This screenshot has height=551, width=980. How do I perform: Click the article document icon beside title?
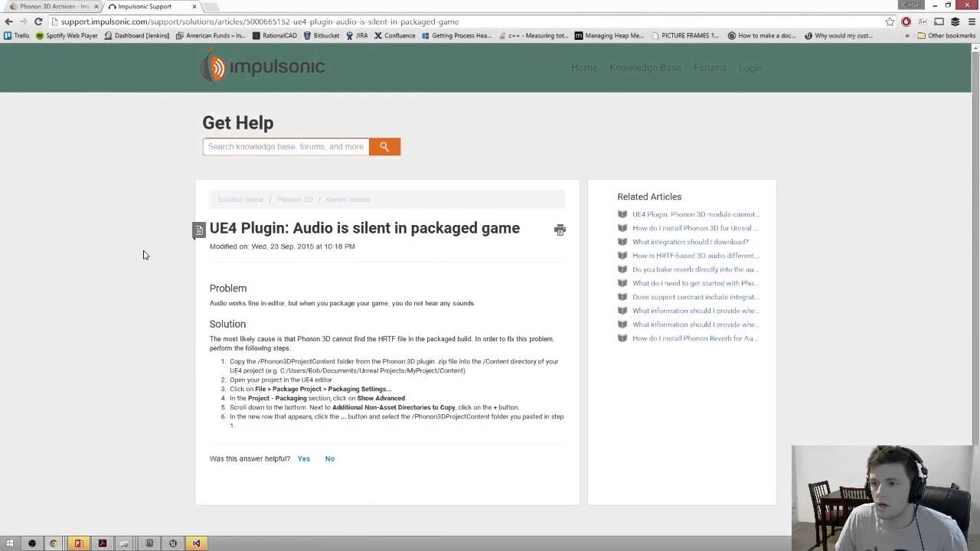click(199, 230)
